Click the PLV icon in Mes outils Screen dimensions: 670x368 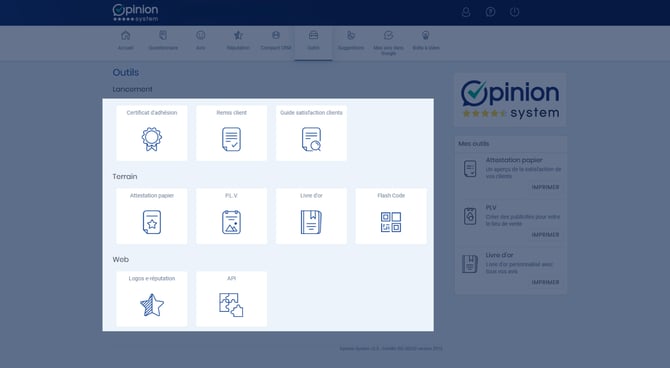pos(470,216)
